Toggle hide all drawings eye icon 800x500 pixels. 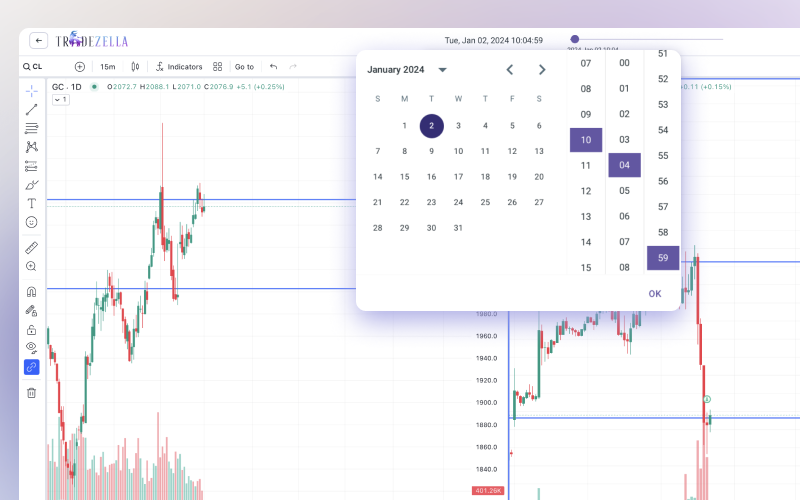coord(31,348)
